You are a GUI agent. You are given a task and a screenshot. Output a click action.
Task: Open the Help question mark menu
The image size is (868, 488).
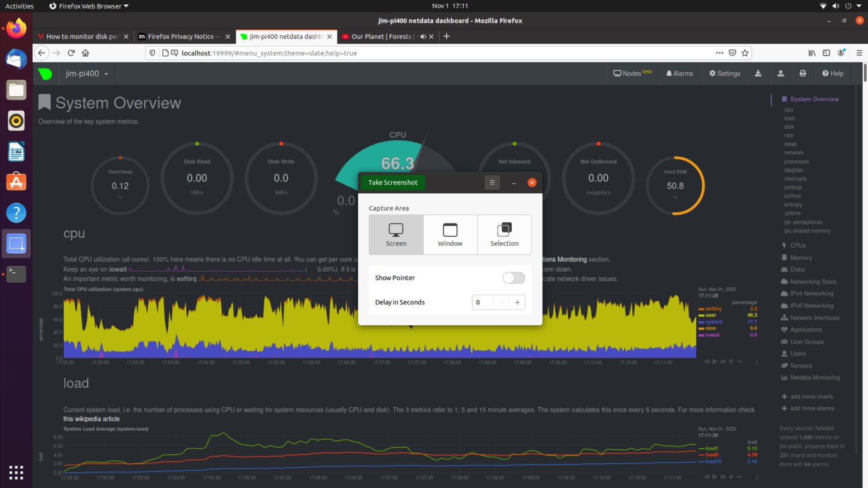(x=833, y=74)
